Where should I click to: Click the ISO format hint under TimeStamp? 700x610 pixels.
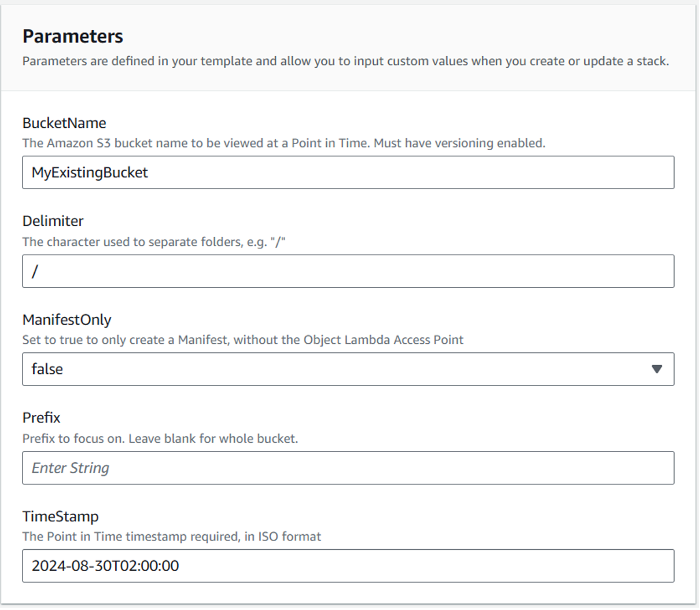point(171,536)
